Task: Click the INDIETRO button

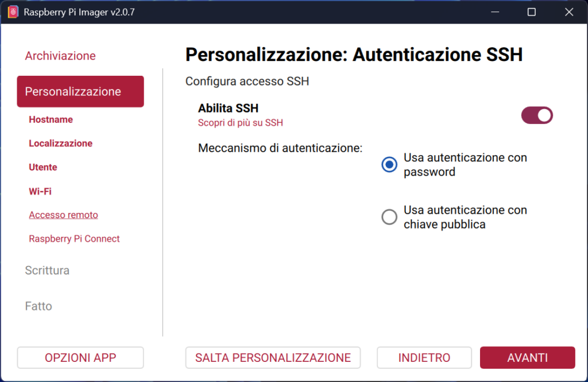Action: 424,357
